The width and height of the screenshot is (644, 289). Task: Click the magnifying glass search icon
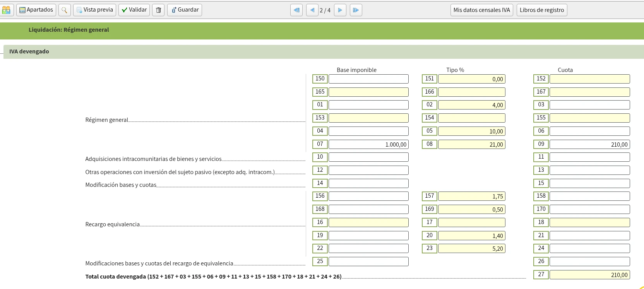(65, 10)
